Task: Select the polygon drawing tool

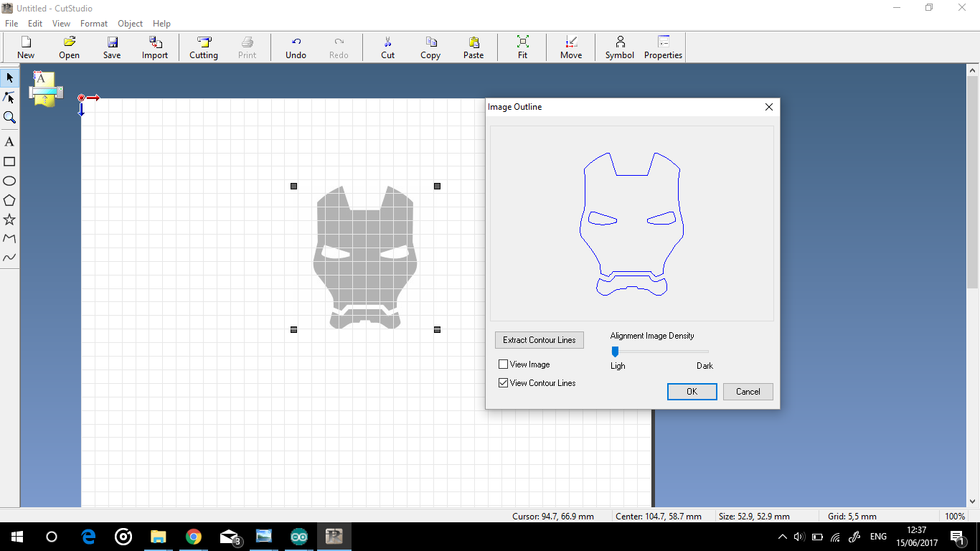Action: (x=9, y=200)
